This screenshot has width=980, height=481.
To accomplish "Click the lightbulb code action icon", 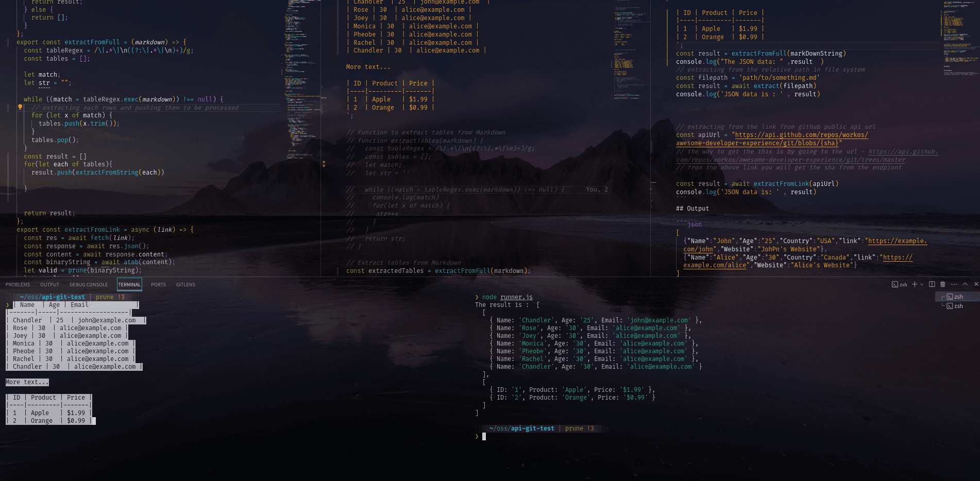I will [20, 107].
